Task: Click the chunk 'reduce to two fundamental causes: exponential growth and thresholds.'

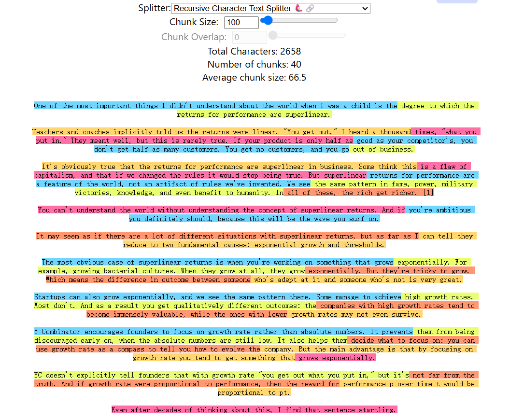Action: click(x=255, y=245)
